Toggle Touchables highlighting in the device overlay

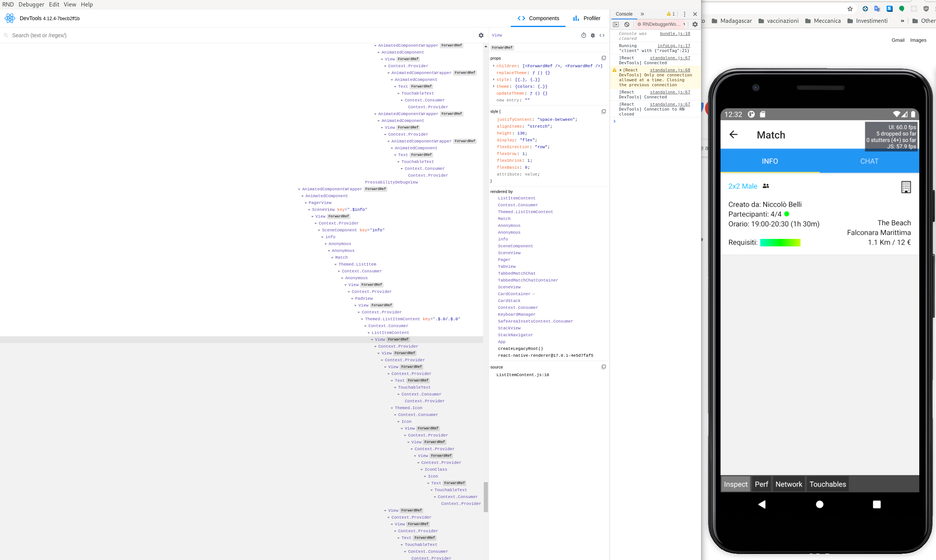click(x=828, y=484)
